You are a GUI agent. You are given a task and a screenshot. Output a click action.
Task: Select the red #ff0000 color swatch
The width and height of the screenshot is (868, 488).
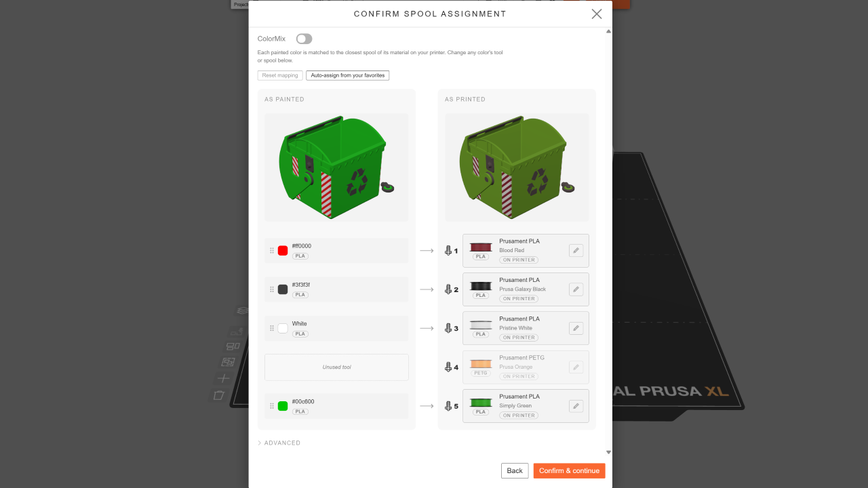(283, 251)
